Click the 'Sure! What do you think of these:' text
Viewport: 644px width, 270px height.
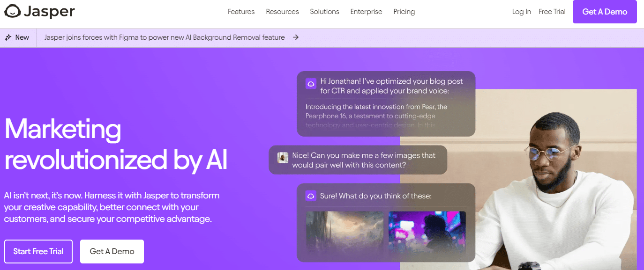pos(376,196)
